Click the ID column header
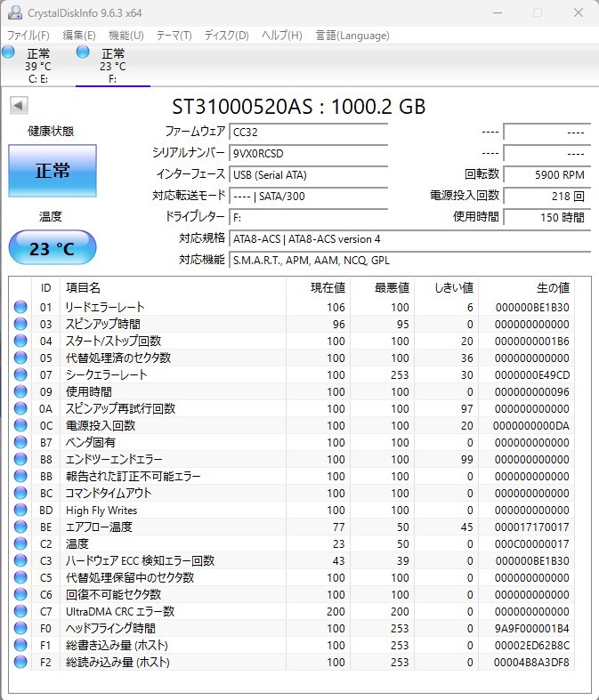 click(x=45, y=288)
